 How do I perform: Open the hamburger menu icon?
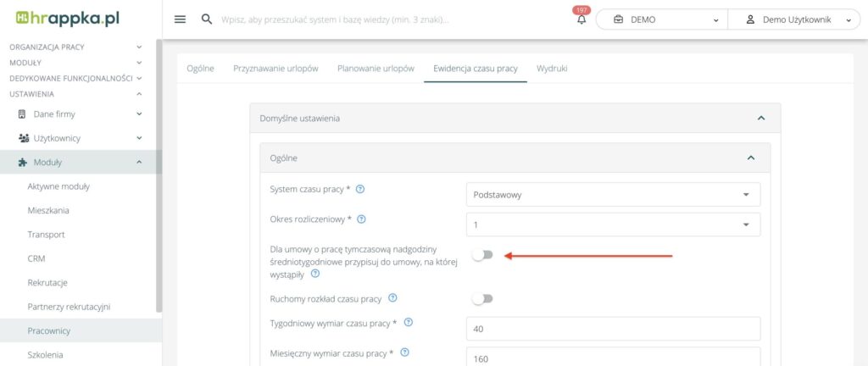tap(180, 19)
